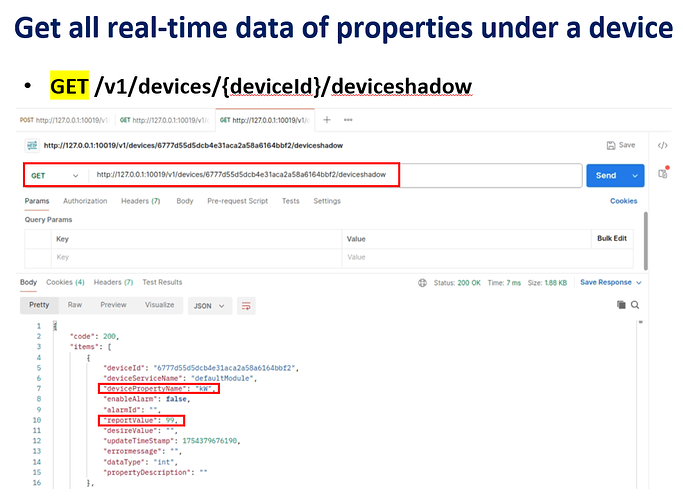Click the "deviceId" response line
Screen dimensions: 683x500
pos(201,368)
